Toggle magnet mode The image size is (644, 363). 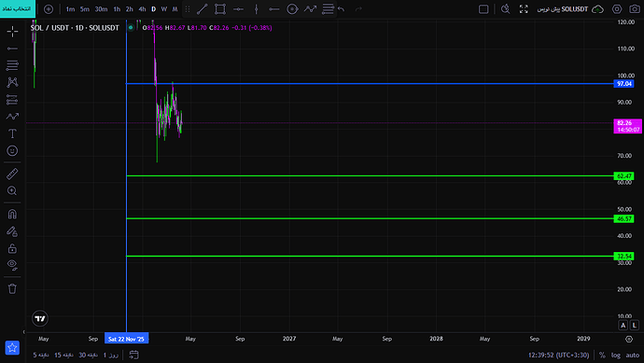[12, 214]
